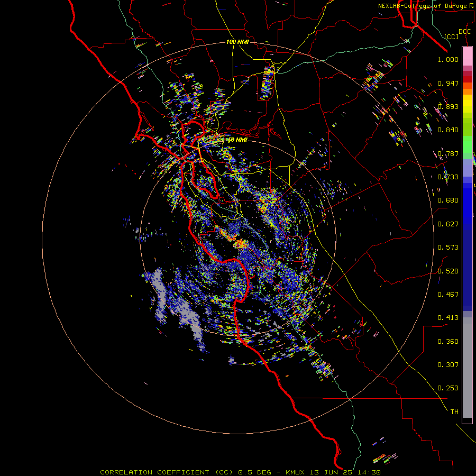Click the TH label on the legend
Image resolution: width=476 pixels, height=476 pixels.
click(454, 412)
